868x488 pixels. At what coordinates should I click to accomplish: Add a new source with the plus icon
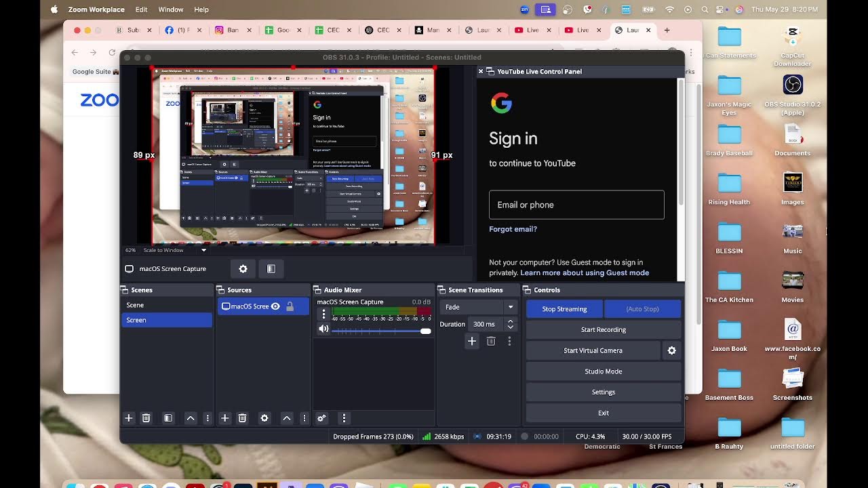[225, 418]
